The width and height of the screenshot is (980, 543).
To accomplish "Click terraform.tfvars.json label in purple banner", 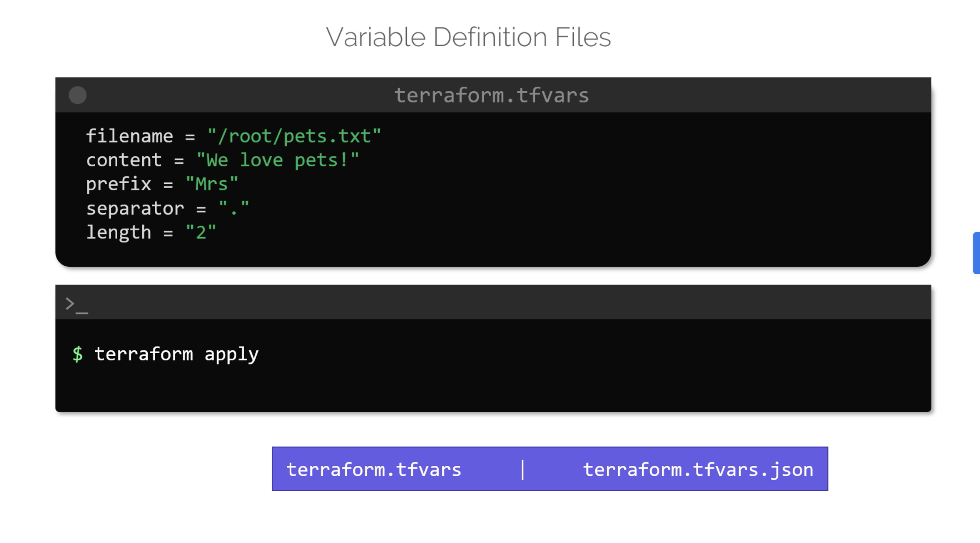I will (x=698, y=470).
